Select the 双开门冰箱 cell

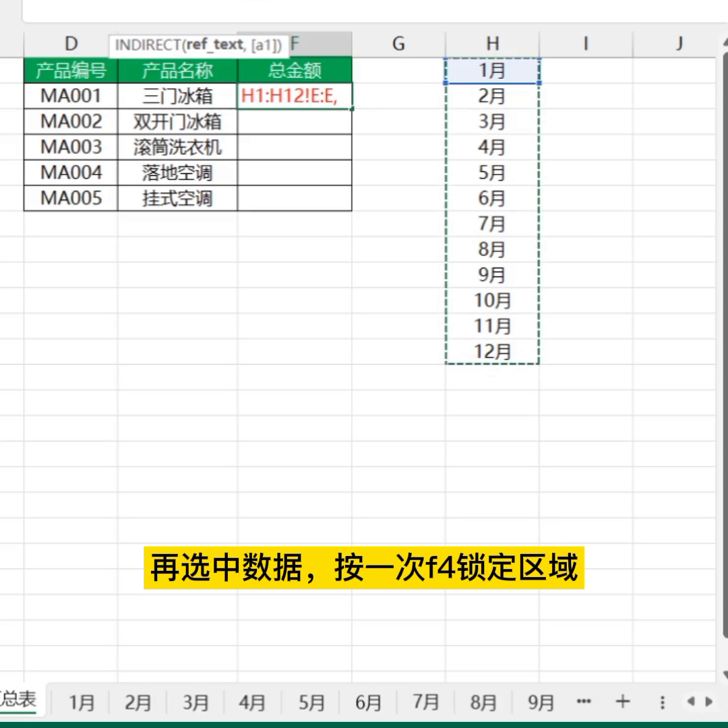pos(177,121)
